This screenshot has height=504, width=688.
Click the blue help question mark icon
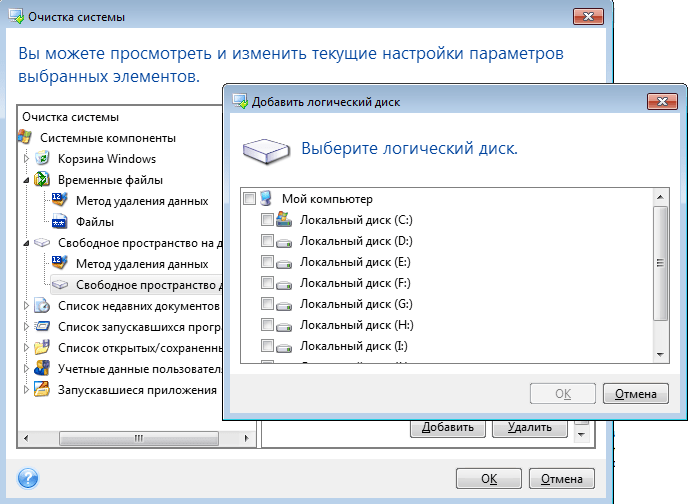pos(28,478)
